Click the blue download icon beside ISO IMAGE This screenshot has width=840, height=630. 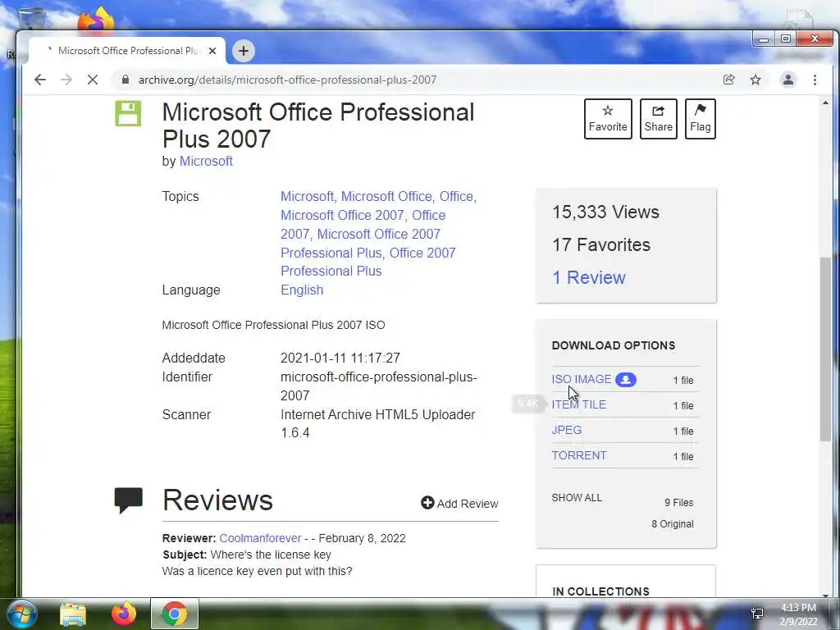pyautogui.click(x=626, y=379)
